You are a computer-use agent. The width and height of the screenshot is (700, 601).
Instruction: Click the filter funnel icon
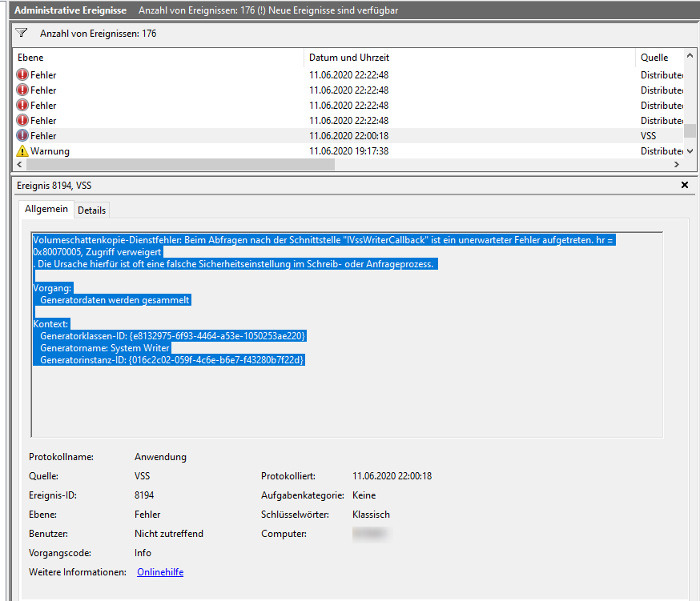click(22, 33)
